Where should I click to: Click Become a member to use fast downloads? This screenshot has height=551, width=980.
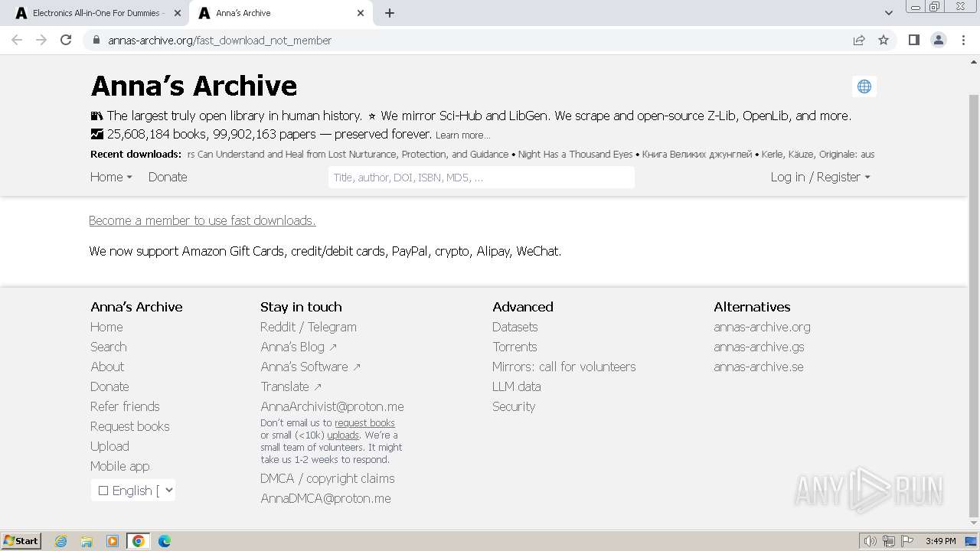(202, 220)
